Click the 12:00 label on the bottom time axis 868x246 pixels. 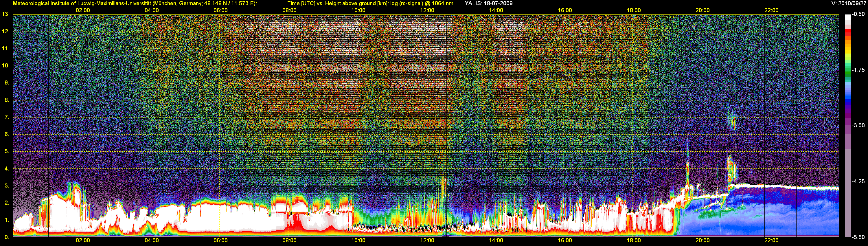click(427, 241)
